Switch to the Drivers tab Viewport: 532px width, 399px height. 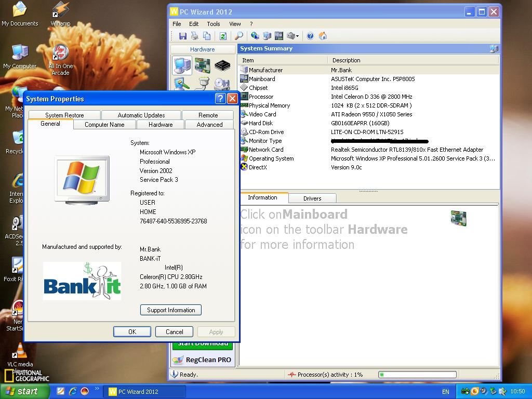point(312,198)
